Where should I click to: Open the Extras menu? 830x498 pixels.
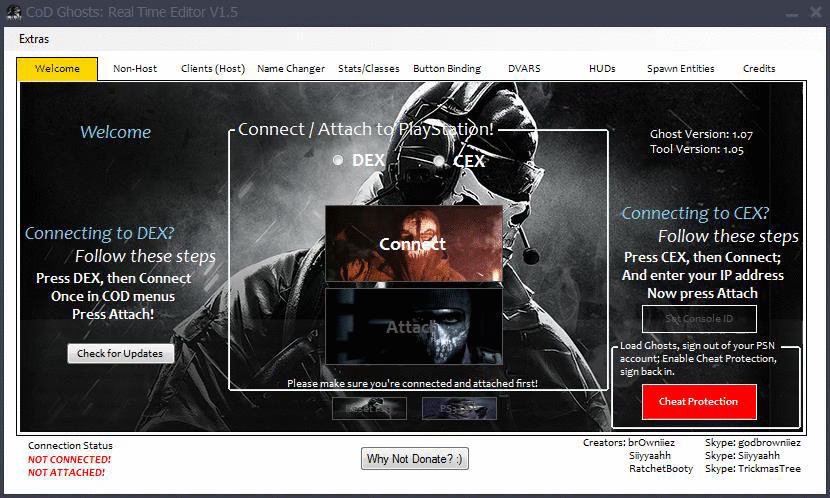[x=34, y=39]
